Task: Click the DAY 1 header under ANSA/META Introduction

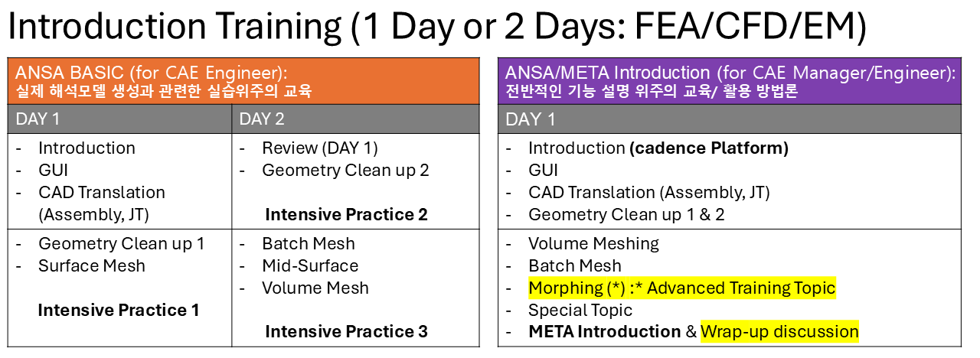Action: coord(533,119)
